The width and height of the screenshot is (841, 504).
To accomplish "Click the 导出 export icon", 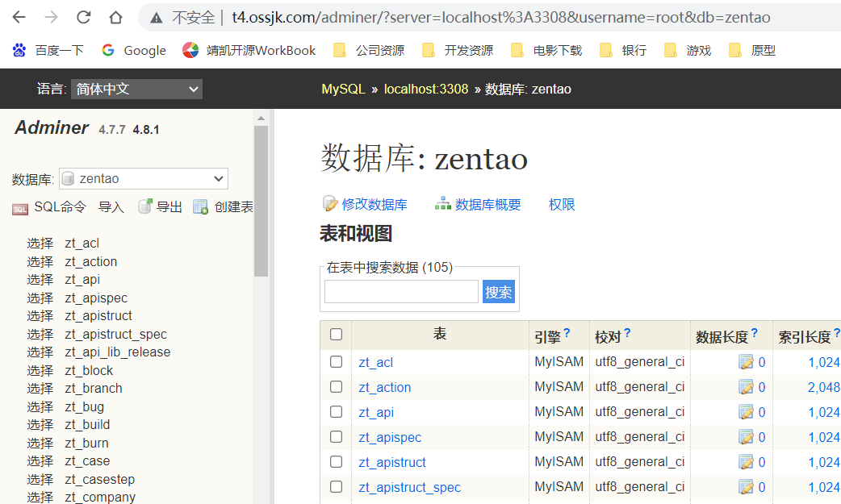I will click(145, 206).
